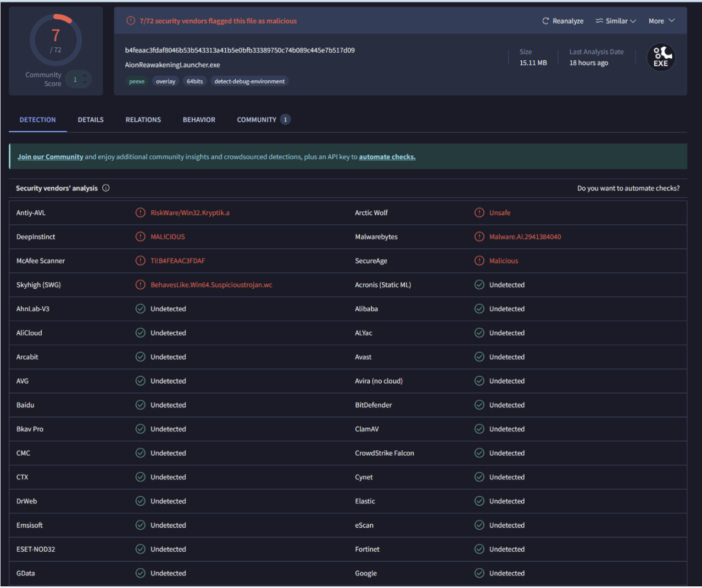Vote the community score up

click(85, 76)
